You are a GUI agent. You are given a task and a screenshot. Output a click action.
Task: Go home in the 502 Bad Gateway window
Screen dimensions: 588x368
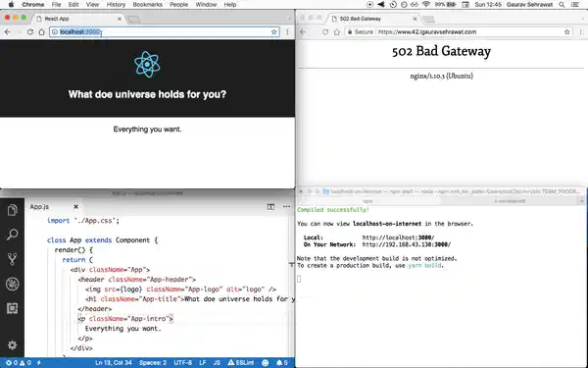click(337, 32)
